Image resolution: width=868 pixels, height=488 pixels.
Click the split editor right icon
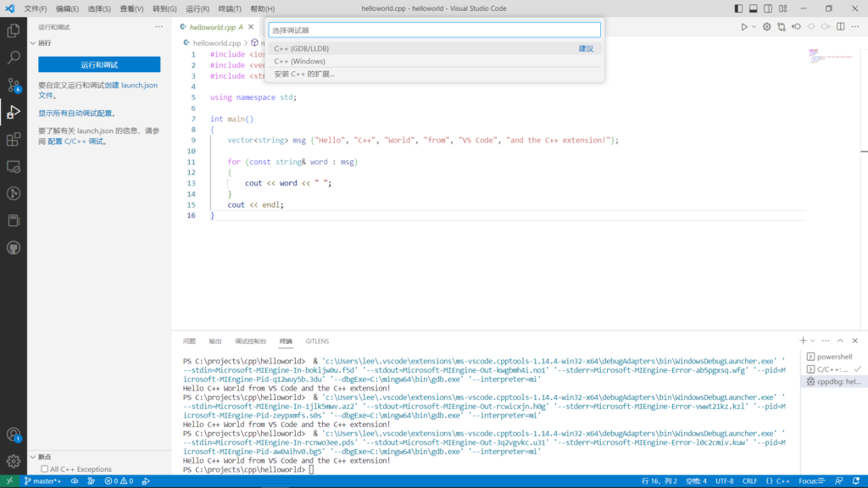tap(841, 26)
